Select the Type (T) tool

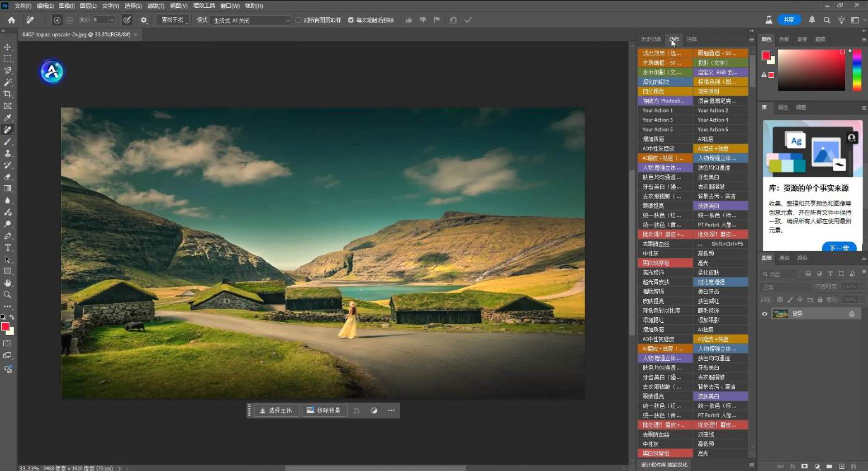[8, 248]
